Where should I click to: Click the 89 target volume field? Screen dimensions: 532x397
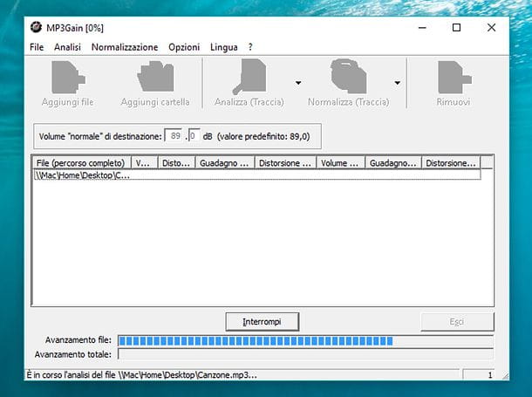click(x=174, y=136)
